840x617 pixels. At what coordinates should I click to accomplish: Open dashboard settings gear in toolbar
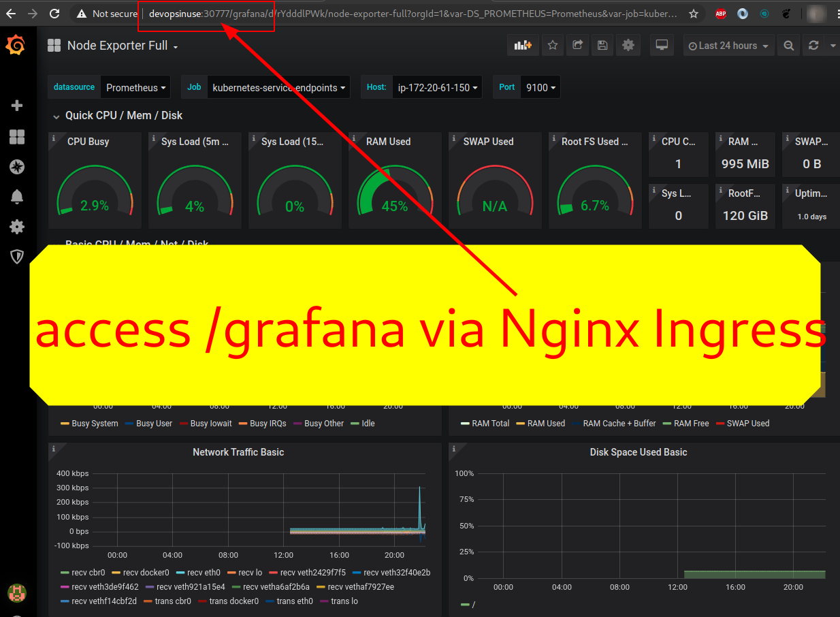pyautogui.click(x=628, y=46)
